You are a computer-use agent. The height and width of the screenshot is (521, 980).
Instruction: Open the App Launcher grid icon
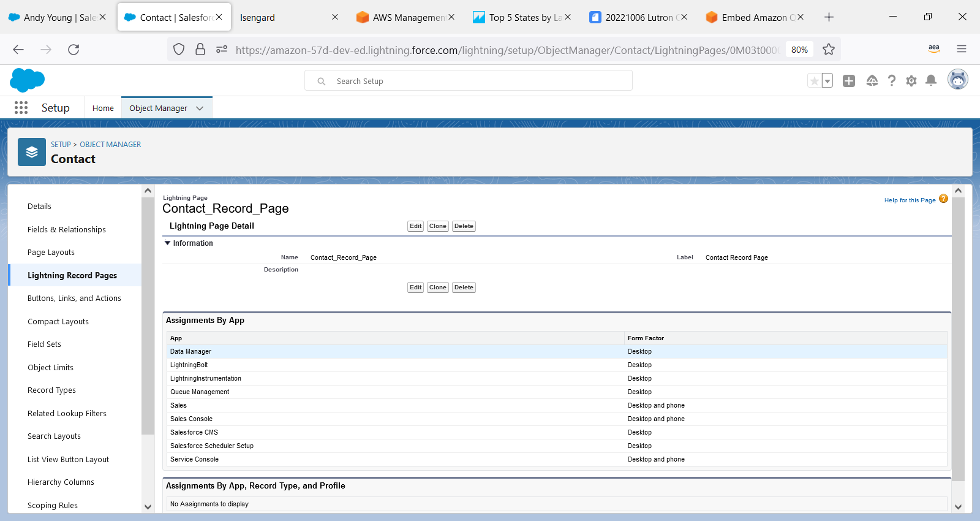(x=21, y=108)
